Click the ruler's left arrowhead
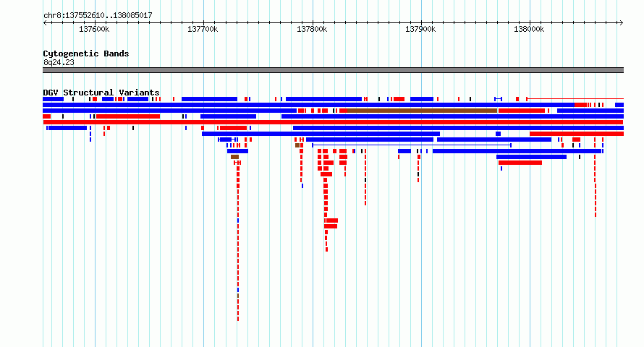The height and width of the screenshot is (347, 644). (x=45, y=22)
